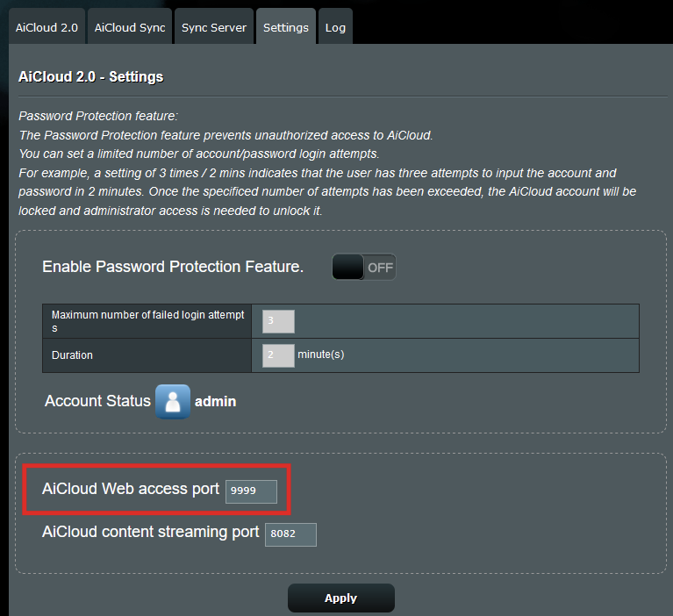The image size is (673, 616).
Task: Click the Duration minutes input field
Action: click(x=278, y=355)
